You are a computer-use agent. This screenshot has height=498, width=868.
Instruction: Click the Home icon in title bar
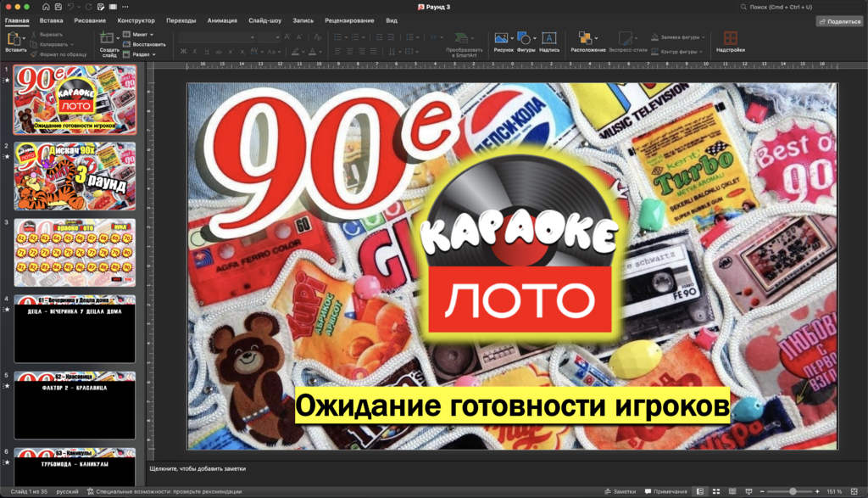coord(46,7)
